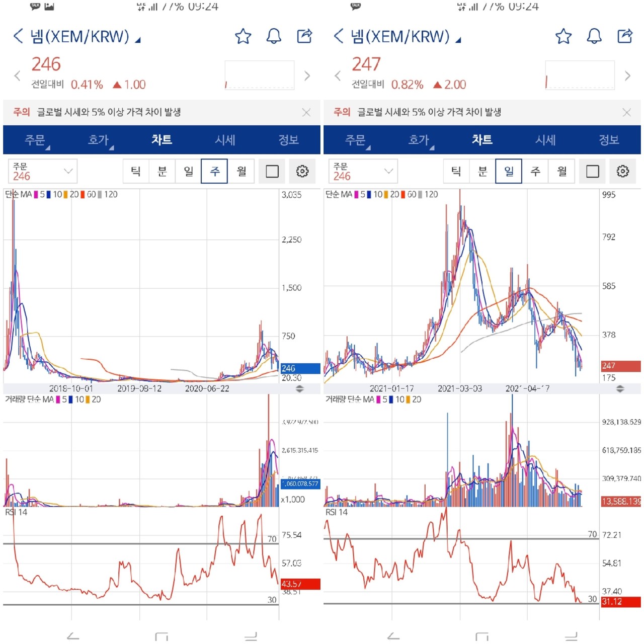Tap the favorite star icon on left screen

click(243, 36)
